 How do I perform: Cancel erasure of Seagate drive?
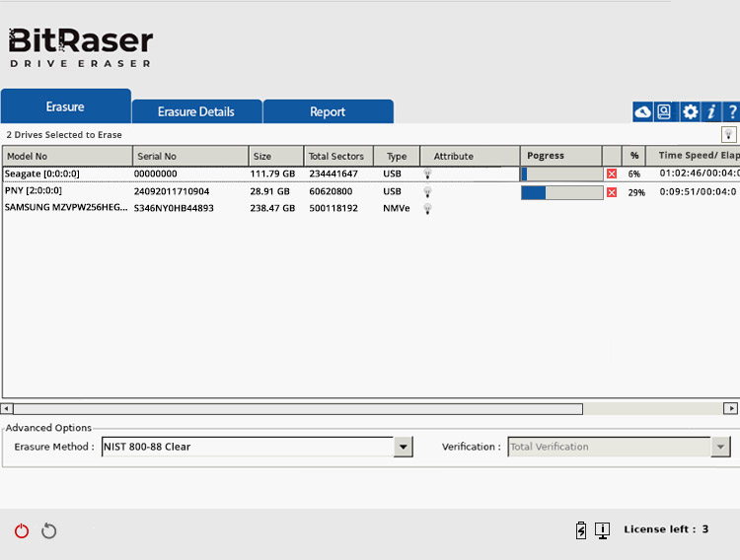612,174
